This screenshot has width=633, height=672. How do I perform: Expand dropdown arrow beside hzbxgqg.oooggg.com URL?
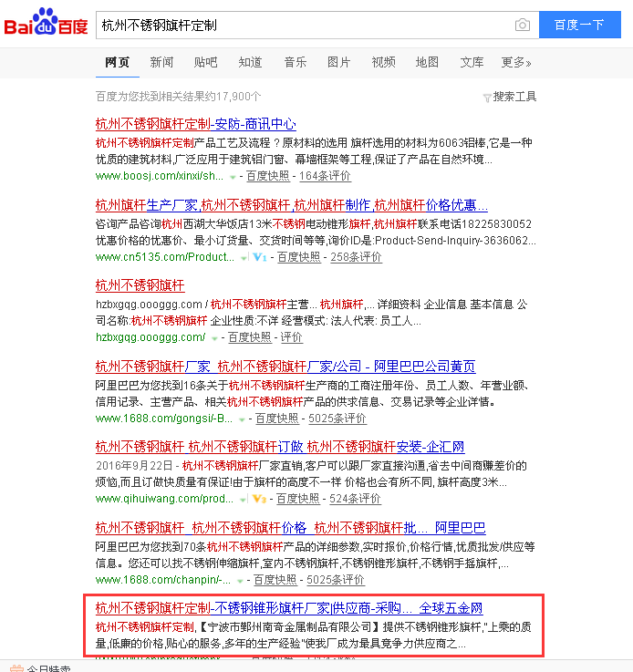click(x=214, y=338)
